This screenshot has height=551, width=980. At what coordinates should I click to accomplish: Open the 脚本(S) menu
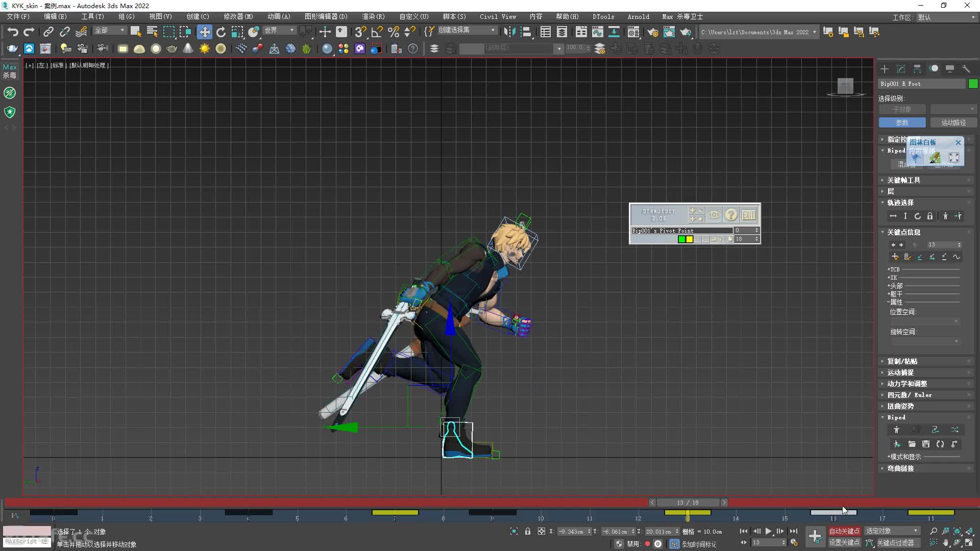(454, 16)
